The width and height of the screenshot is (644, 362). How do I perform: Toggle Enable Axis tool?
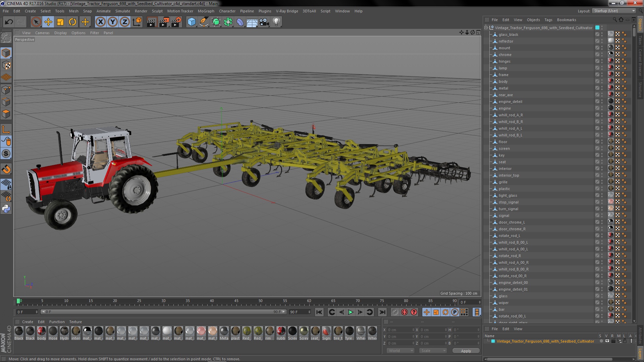point(6,130)
